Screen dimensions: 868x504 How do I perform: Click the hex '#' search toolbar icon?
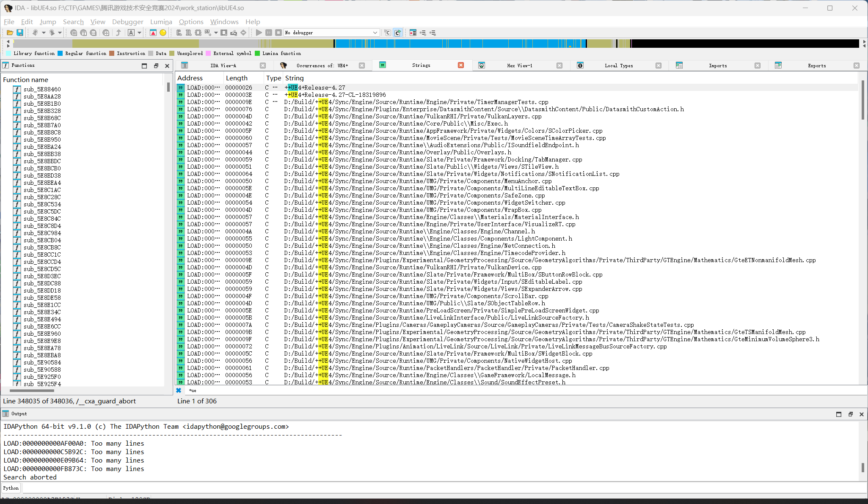(x=74, y=33)
